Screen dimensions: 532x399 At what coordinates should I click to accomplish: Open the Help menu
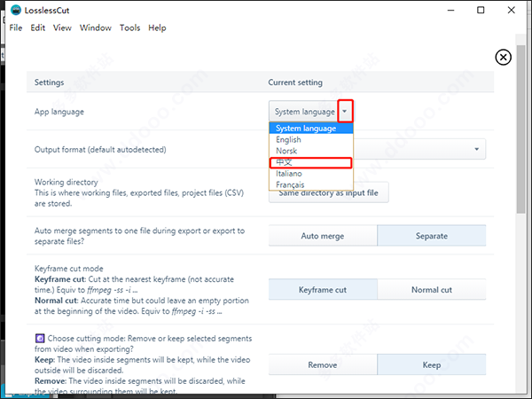point(157,27)
